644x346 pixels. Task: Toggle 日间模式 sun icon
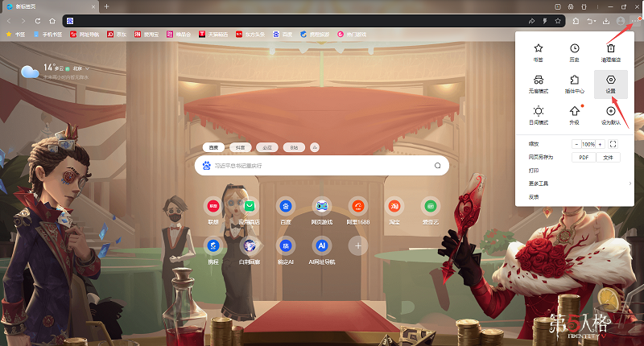tap(538, 111)
